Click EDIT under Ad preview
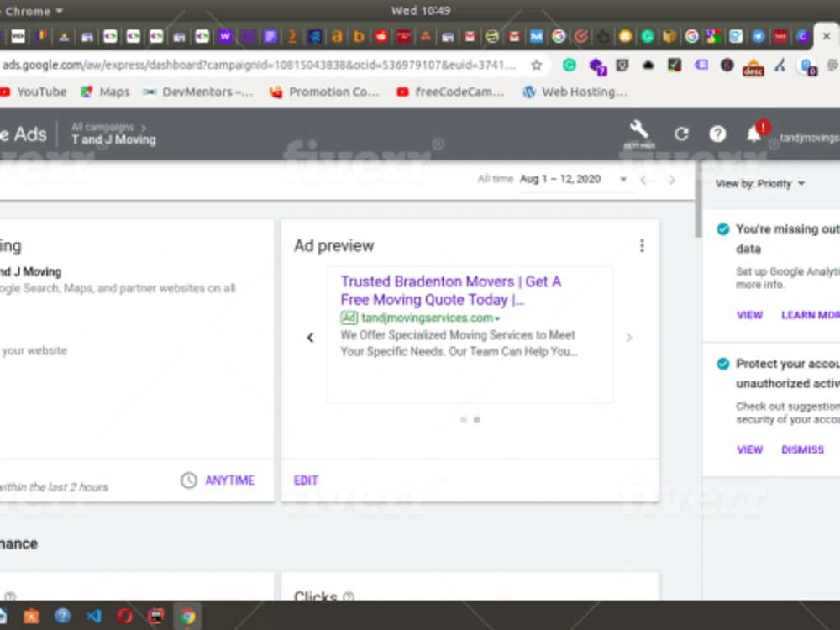This screenshot has width=840, height=630. pos(306,480)
